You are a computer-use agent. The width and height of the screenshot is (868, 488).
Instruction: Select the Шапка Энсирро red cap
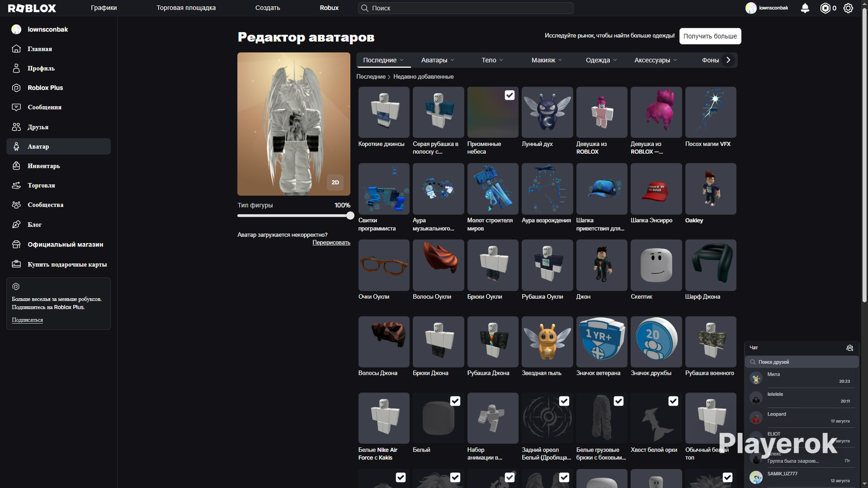656,189
